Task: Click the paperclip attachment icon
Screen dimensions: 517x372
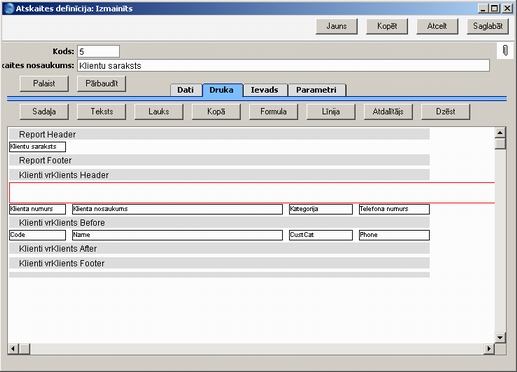Action: [505, 51]
